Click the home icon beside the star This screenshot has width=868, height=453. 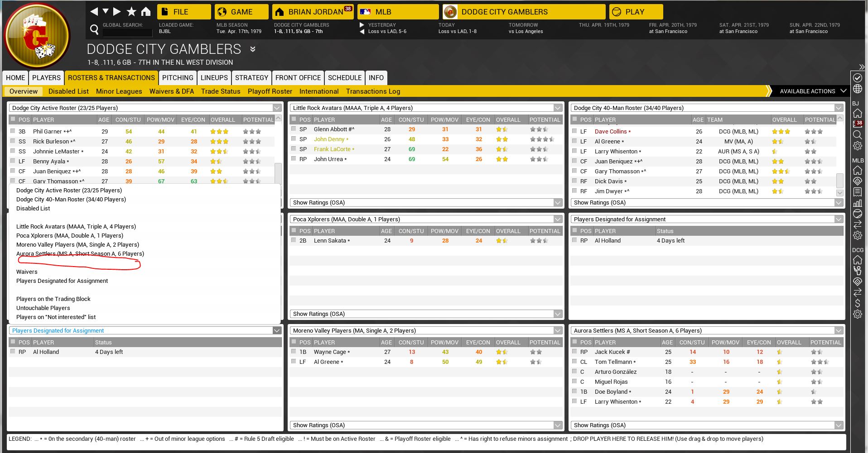[146, 12]
